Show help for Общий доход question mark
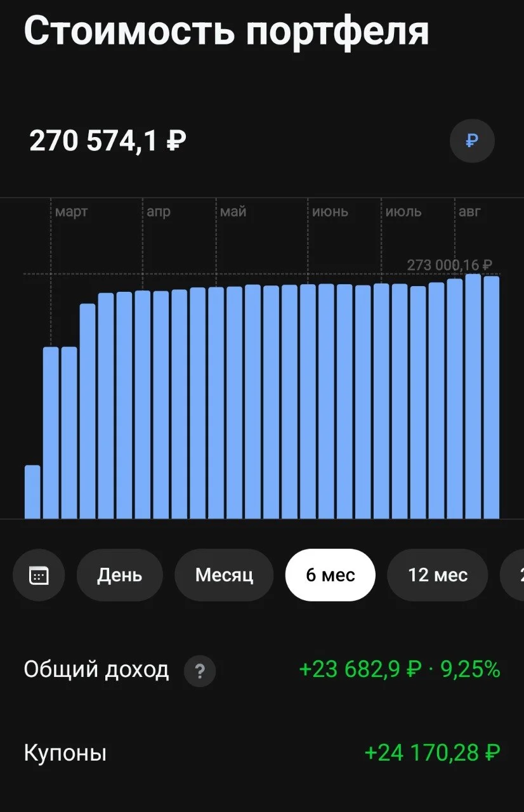Image resolution: width=524 pixels, height=812 pixels. 200,671
